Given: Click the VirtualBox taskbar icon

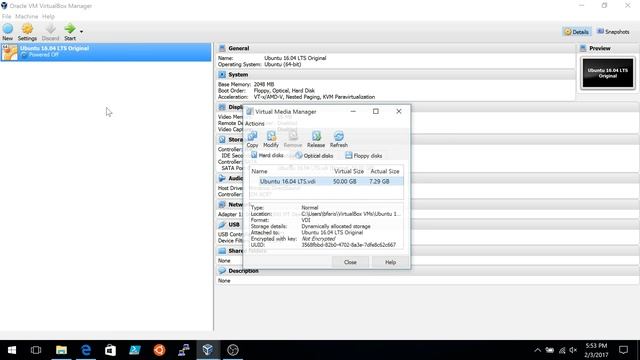Looking at the screenshot, I should pos(208,350).
